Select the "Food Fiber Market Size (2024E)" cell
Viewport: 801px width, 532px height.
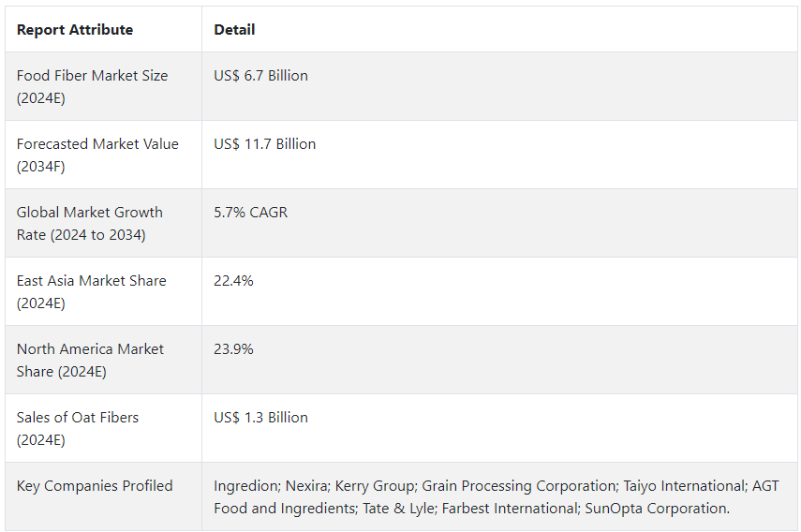(x=92, y=86)
